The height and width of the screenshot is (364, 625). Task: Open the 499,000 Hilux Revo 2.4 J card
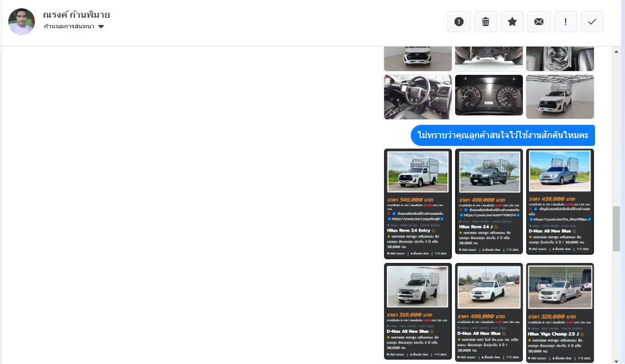(x=488, y=201)
